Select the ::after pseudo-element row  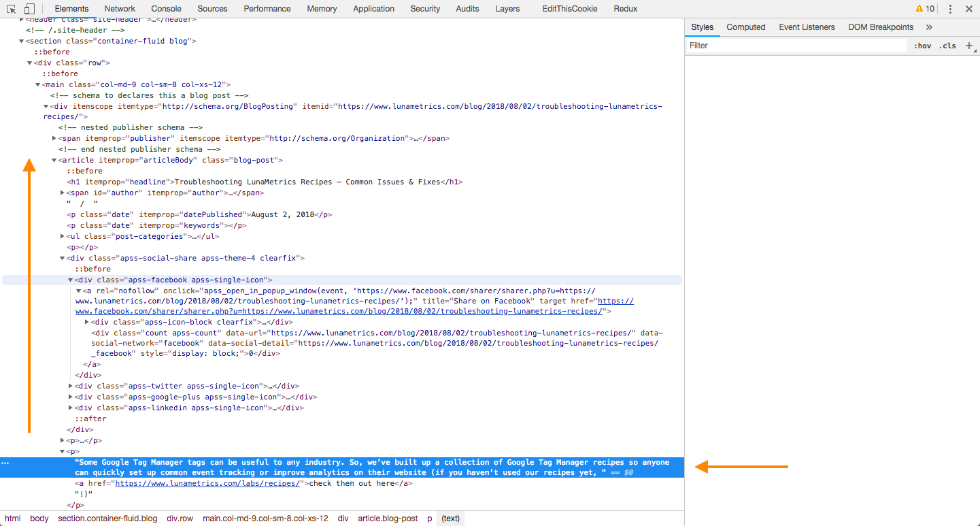coord(90,419)
